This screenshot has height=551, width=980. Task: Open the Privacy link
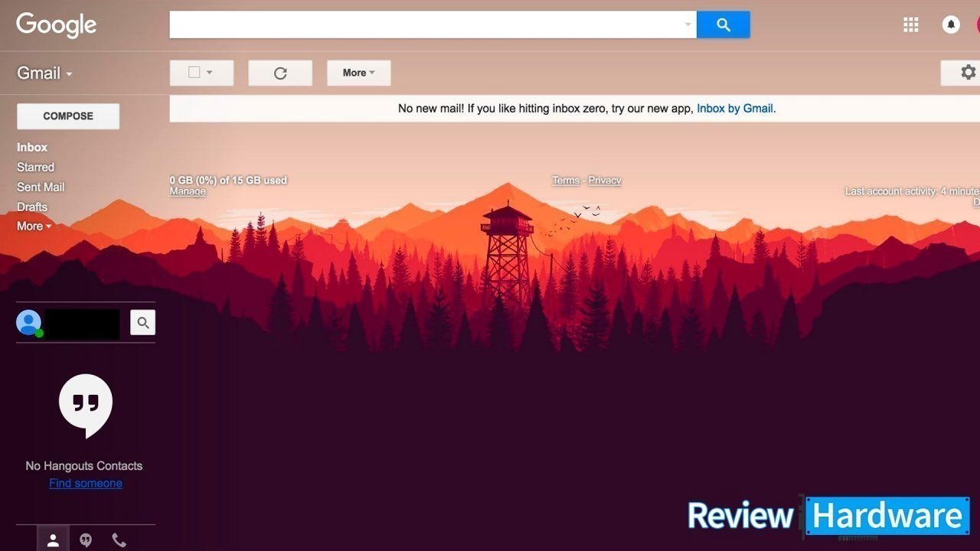pos(605,181)
